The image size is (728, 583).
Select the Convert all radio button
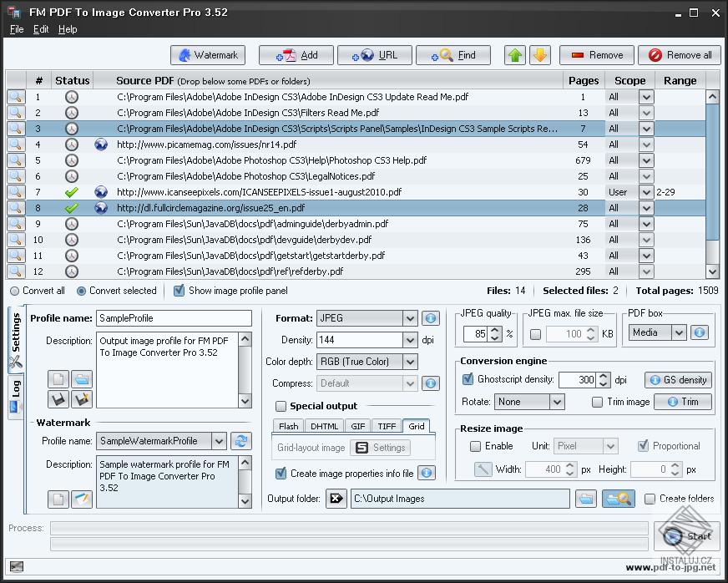click(x=15, y=291)
